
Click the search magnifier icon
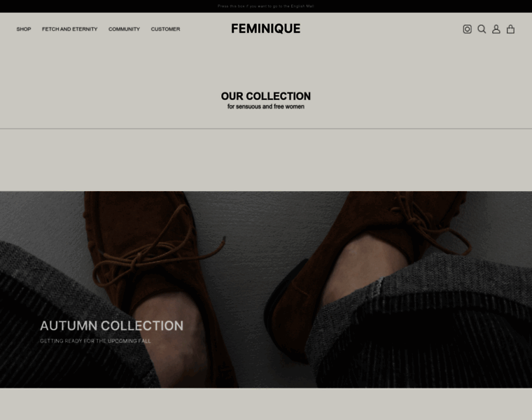point(482,29)
